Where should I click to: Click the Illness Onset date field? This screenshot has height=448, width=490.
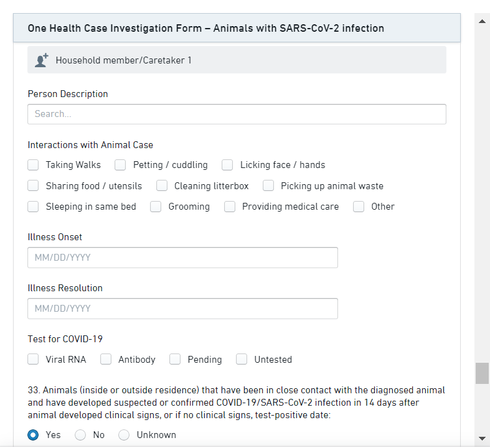182,258
